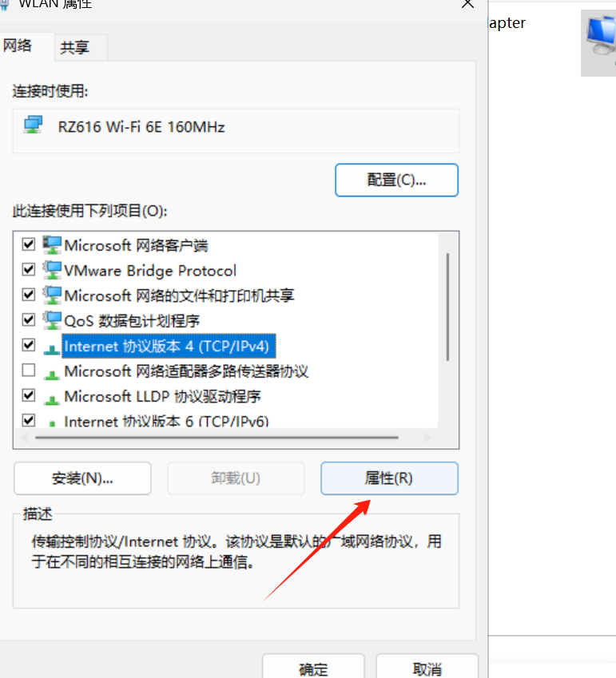Image resolution: width=616 pixels, height=678 pixels.
Task: Click the 安装(N)... button
Action: pyautogui.click(x=82, y=478)
